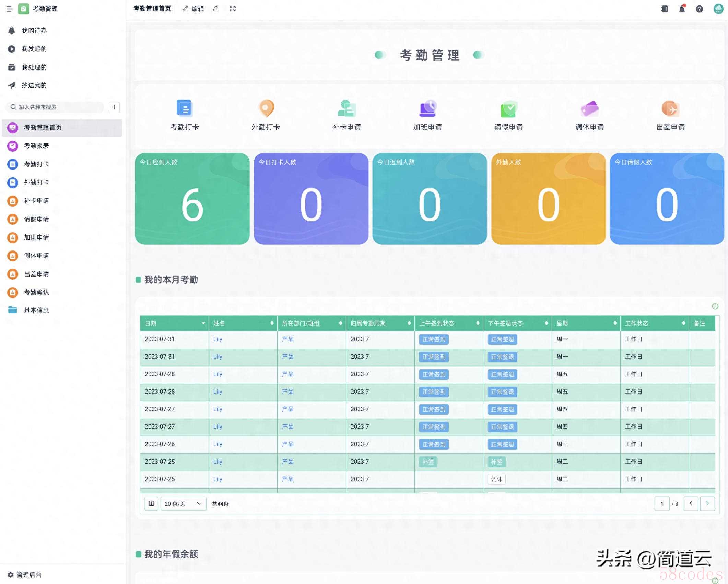
Task: Open notifications bell top right
Action: coord(682,9)
